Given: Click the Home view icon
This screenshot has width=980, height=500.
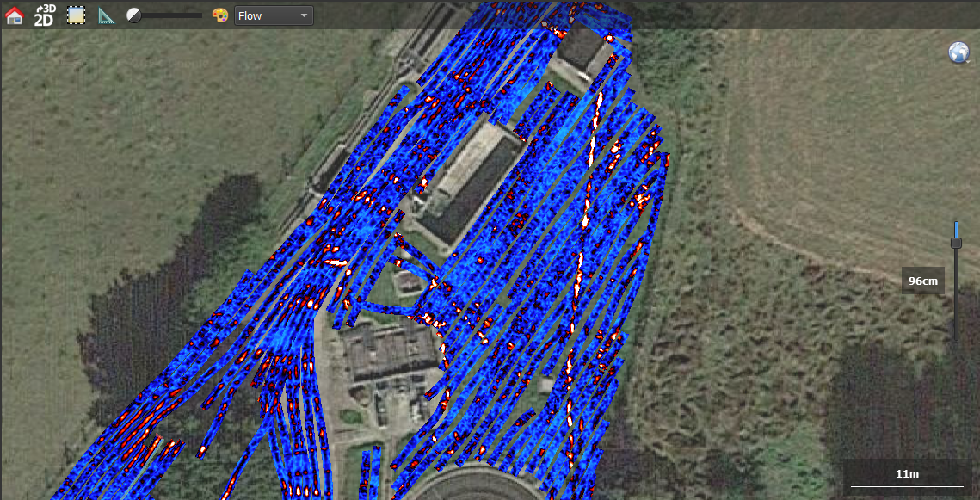Looking at the screenshot, I should [x=15, y=15].
